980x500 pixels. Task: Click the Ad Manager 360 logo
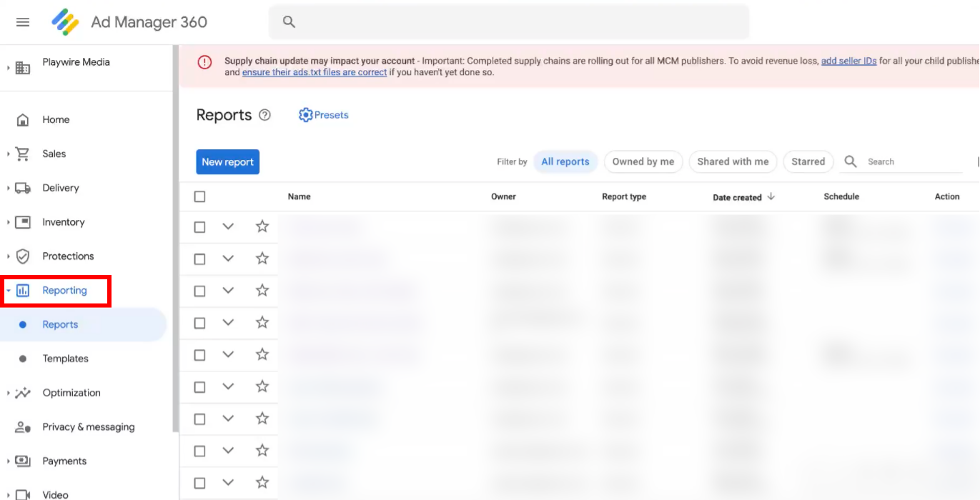[66, 22]
